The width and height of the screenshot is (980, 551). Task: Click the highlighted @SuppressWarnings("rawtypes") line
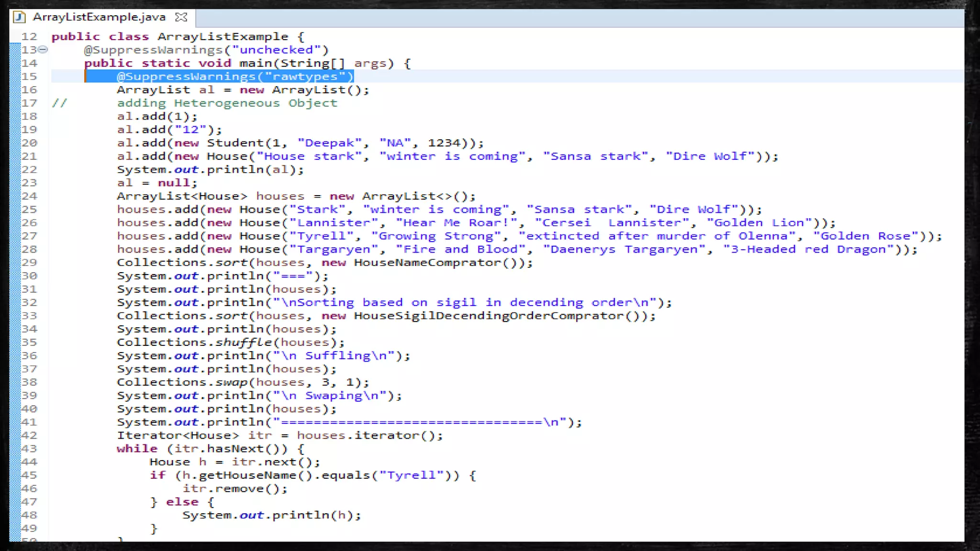[234, 77]
